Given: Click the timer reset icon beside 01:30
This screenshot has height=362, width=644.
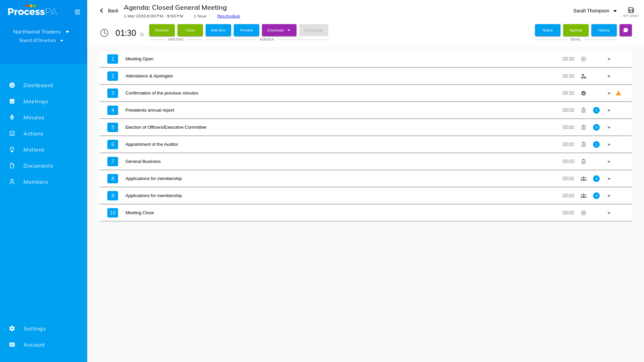Looking at the screenshot, I should pos(142,35).
